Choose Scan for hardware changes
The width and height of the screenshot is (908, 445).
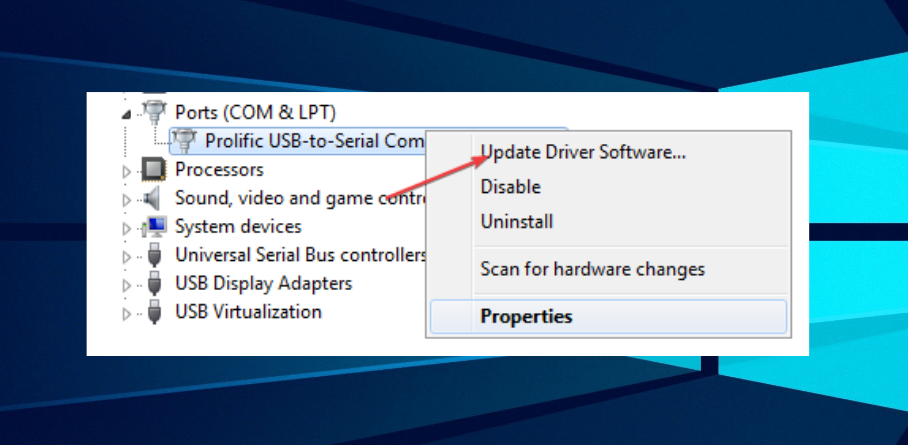pyautogui.click(x=592, y=269)
